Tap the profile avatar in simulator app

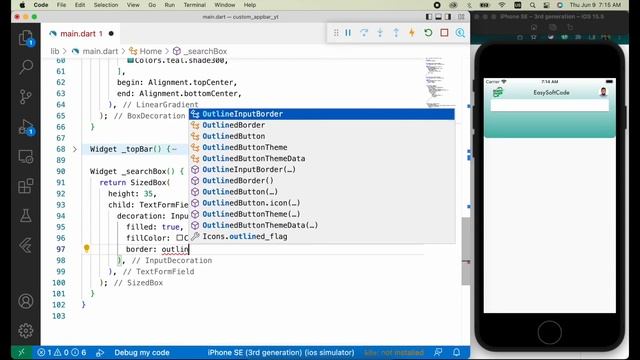(x=603, y=92)
